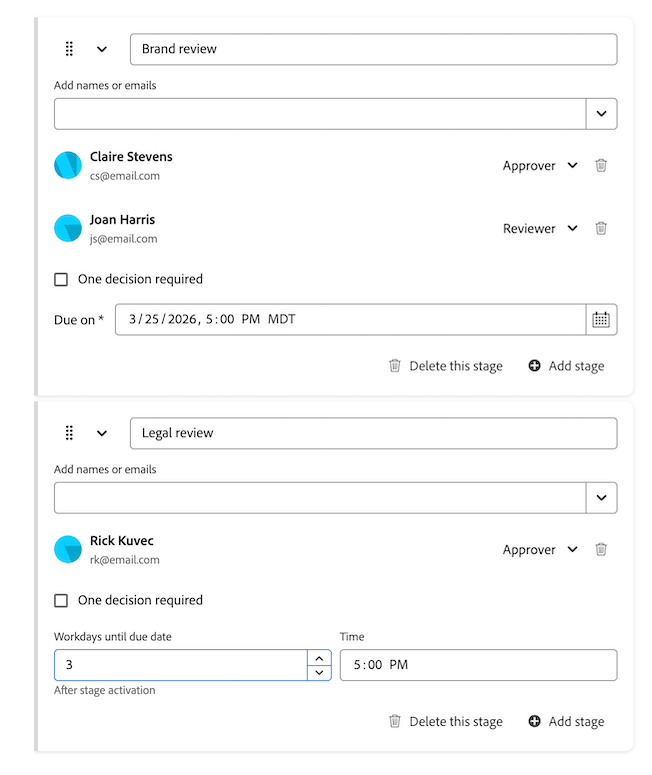Remove Claire Stevens using trash icon

coord(601,165)
